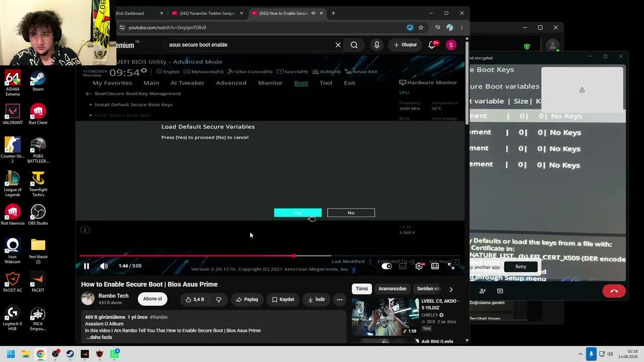The height and width of the screenshot is (362, 644).
Task: Open the video player settings gear
Action: pos(419,266)
